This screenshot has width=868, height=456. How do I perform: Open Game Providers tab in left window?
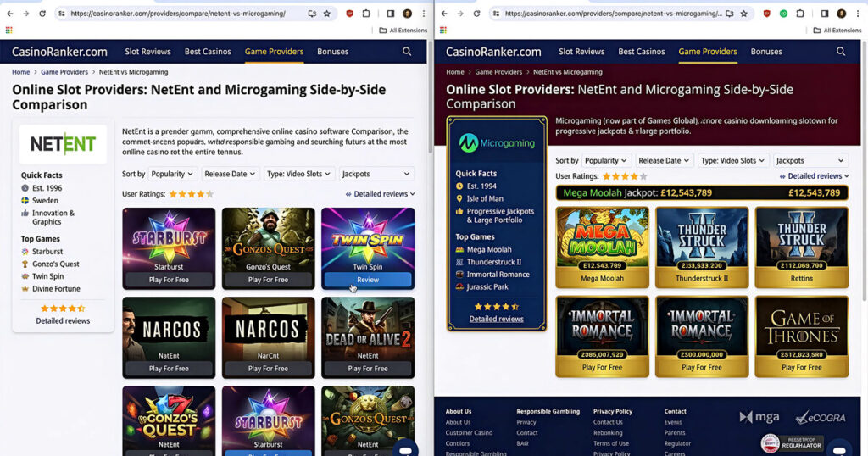point(274,52)
